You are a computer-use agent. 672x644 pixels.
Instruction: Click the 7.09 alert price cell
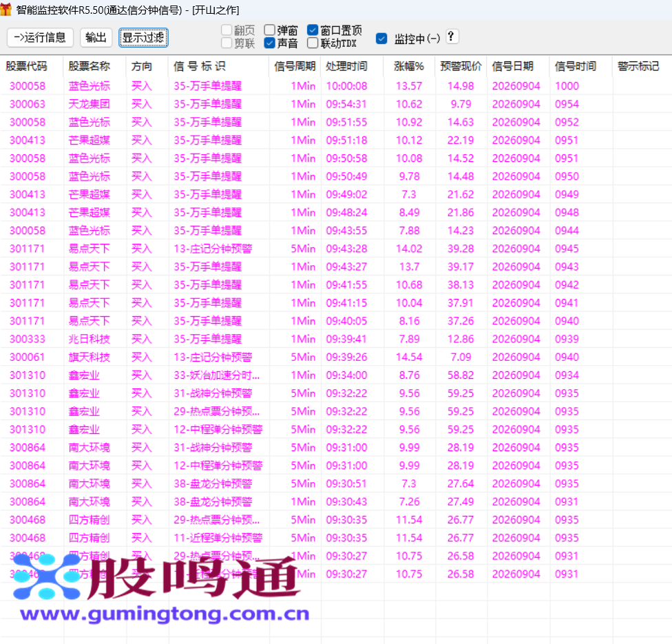tap(461, 357)
